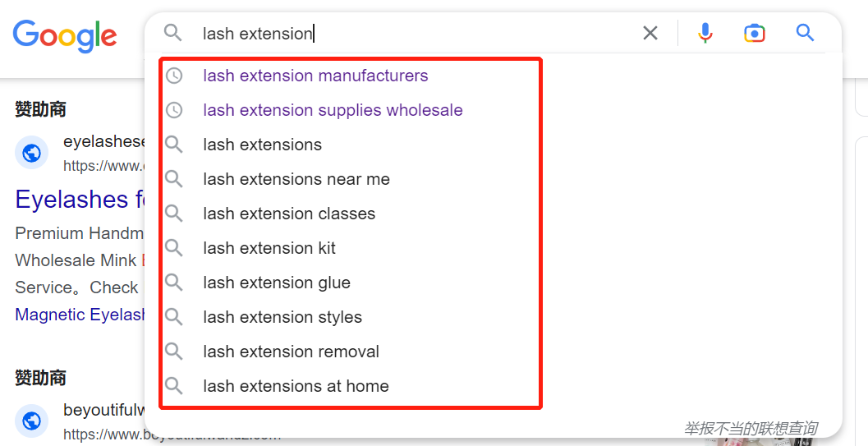This screenshot has width=868, height=446.
Task: Select suggestion "lash extension manufacturers"
Action: [x=315, y=76]
